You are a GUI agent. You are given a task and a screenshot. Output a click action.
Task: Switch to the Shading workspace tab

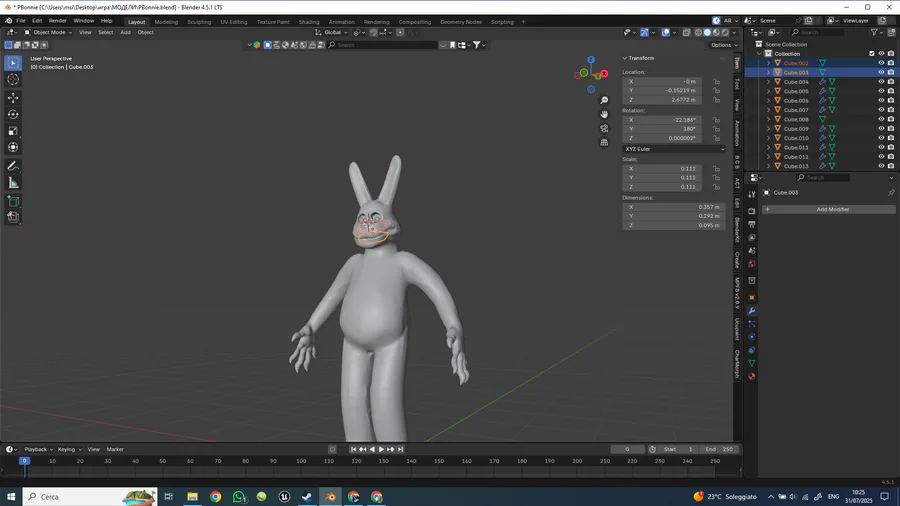click(309, 22)
